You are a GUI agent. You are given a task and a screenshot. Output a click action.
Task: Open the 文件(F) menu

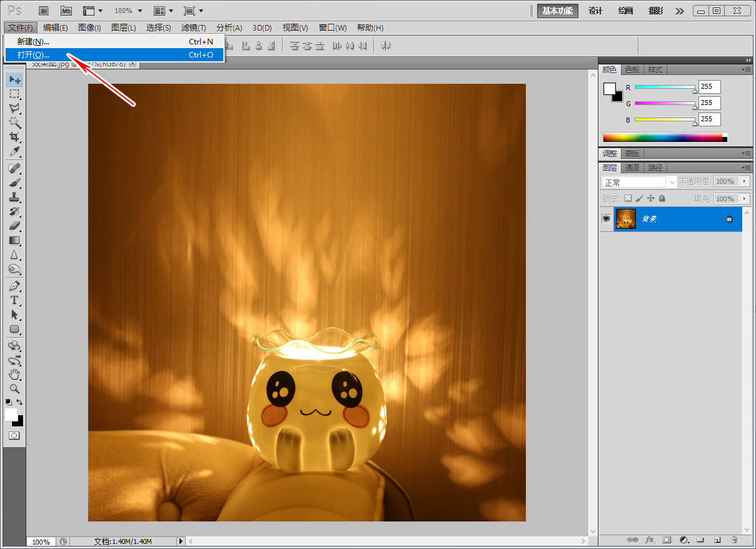[x=21, y=28]
